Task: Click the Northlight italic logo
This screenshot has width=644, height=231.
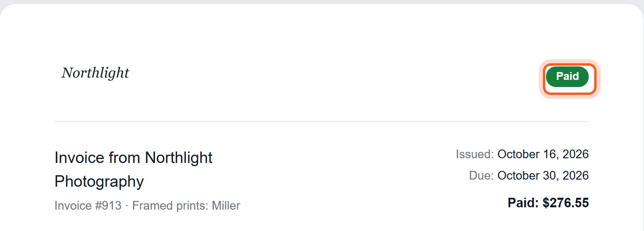Action: [x=95, y=73]
